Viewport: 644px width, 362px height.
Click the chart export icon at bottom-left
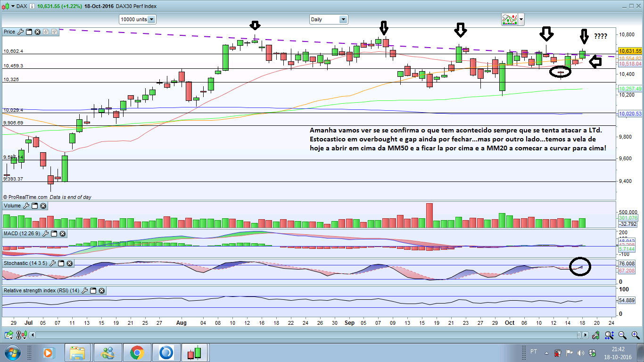pyautogui.click(x=8, y=335)
